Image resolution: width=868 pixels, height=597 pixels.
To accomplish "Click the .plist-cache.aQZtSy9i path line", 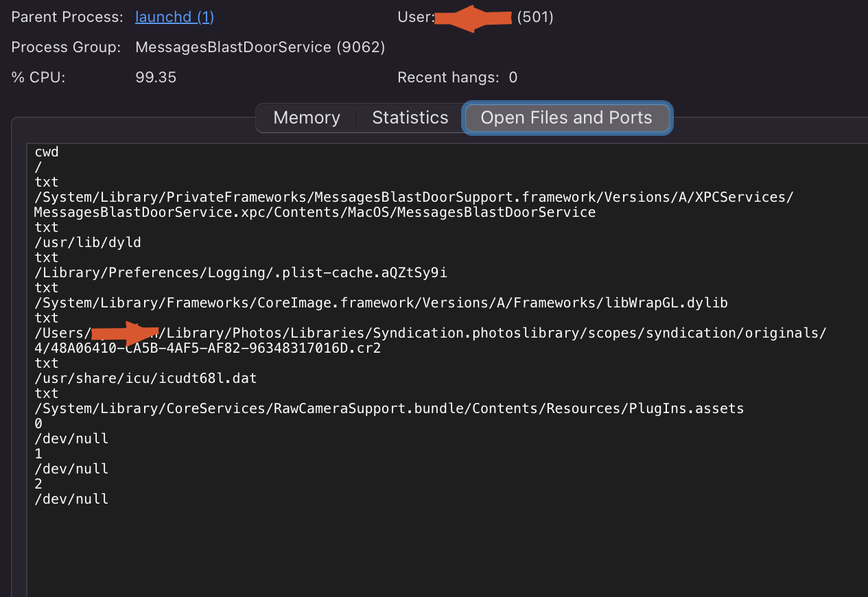I will (x=240, y=272).
